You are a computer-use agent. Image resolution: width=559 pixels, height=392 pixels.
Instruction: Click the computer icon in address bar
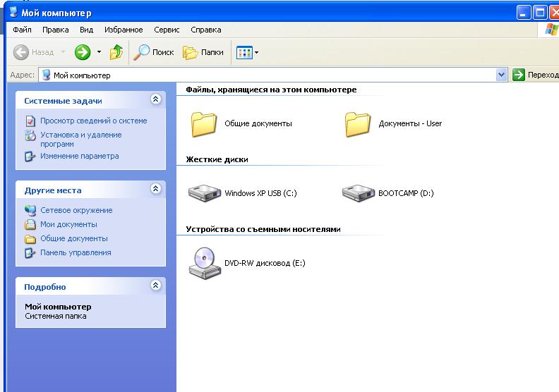click(x=46, y=75)
